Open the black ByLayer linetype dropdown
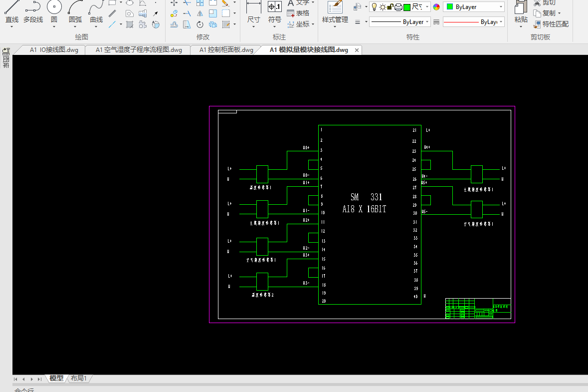This screenshot has height=392, width=588. [400, 22]
